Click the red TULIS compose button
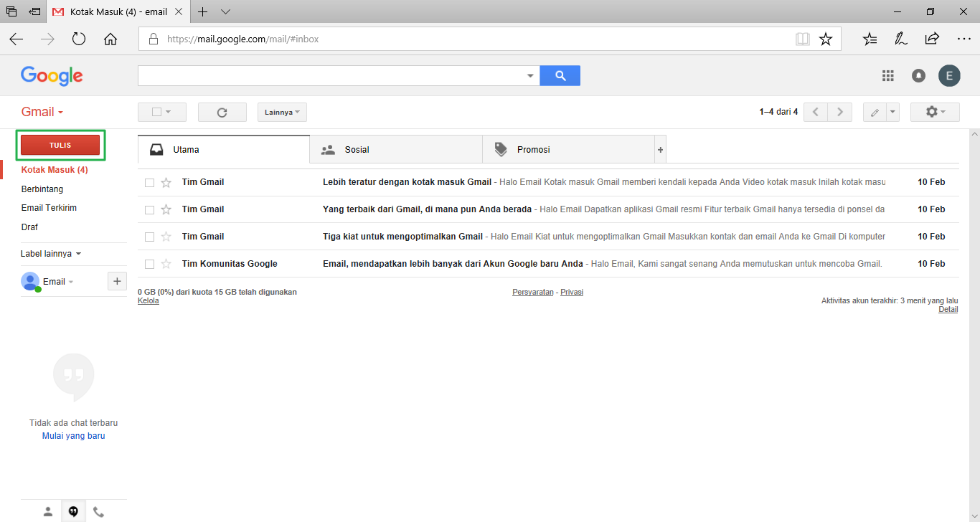980x522 pixels. (x=60, y=145)
